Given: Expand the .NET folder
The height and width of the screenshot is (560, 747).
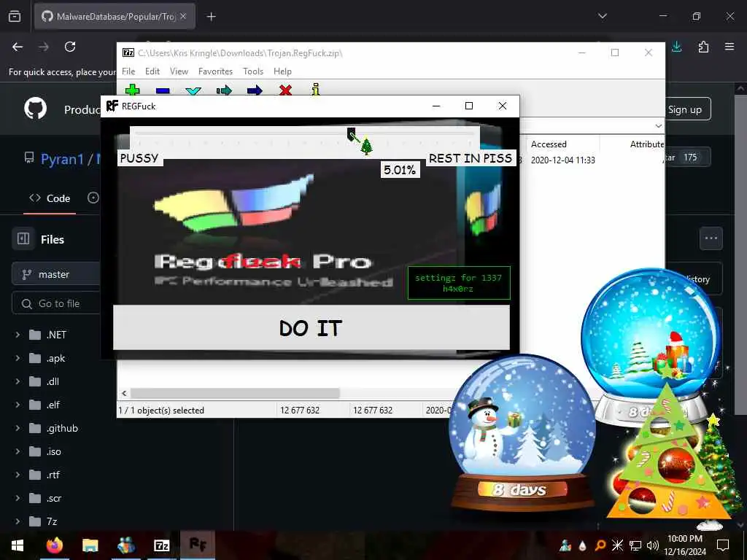Looking at the screenshot, I should [x=18, y=335].
